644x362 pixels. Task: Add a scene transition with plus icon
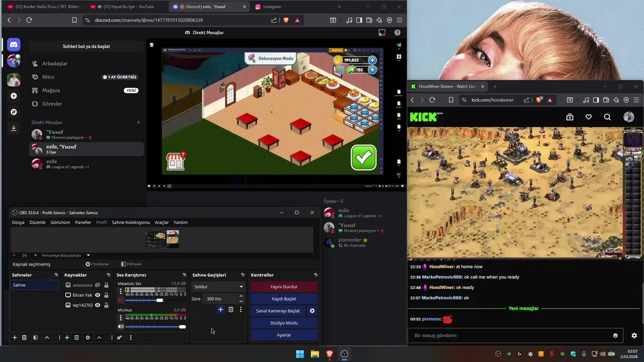220,310
